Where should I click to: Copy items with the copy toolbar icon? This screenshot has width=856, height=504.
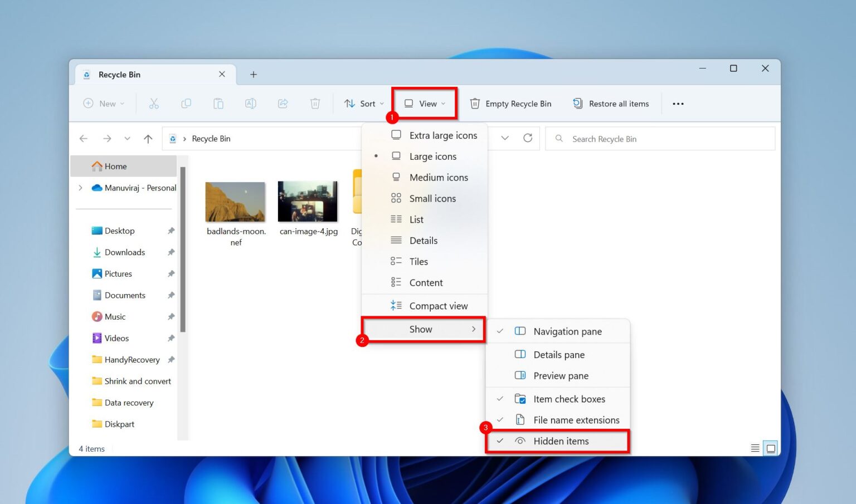[186, 103]
